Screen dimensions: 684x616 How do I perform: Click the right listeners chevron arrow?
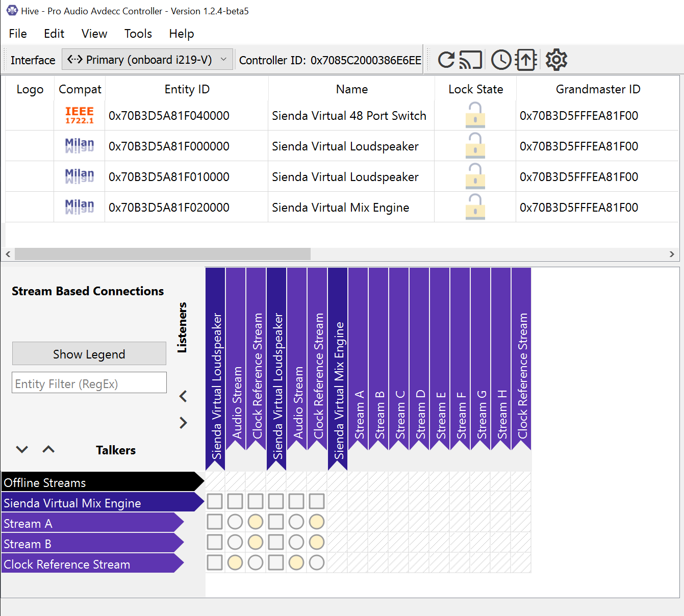click(x=183, y=423)
